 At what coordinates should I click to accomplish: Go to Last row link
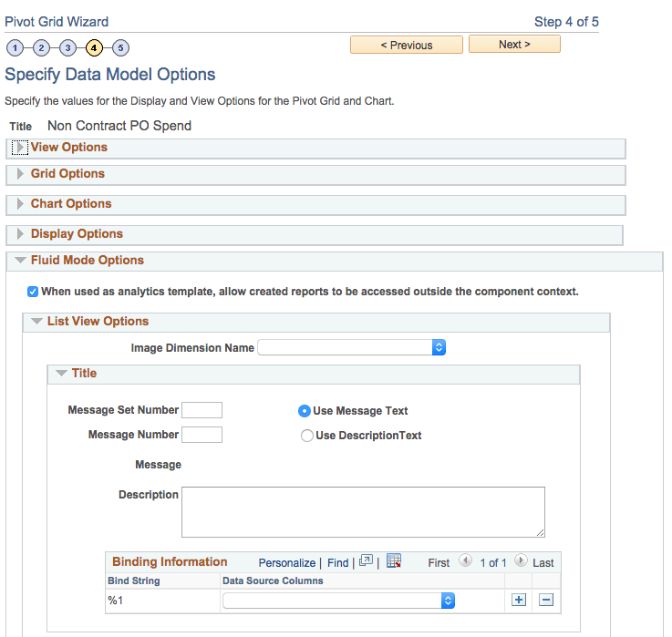(x=543, y=563)
